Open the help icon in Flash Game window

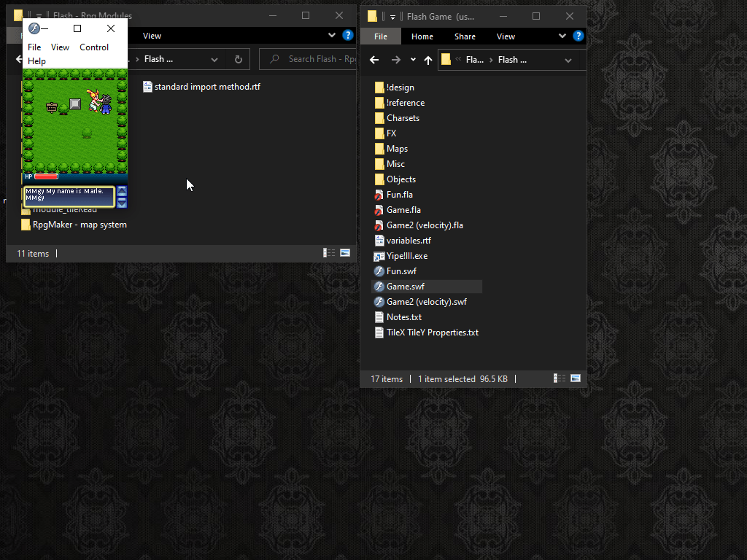pyautogui.click(x=578, y=36)
